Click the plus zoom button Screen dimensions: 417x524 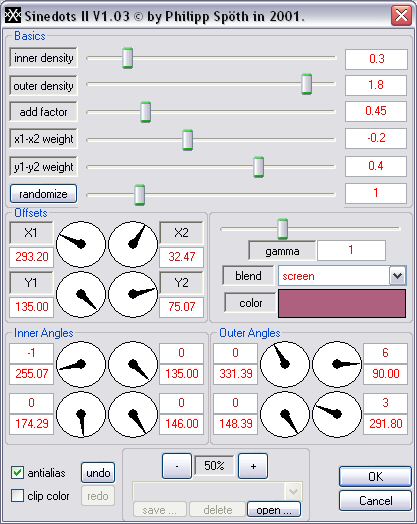253,466
